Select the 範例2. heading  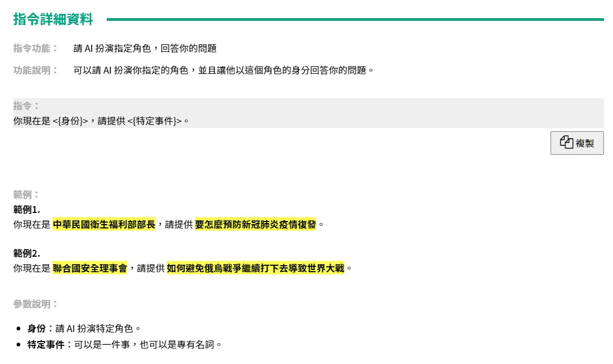tap(27, 253)
